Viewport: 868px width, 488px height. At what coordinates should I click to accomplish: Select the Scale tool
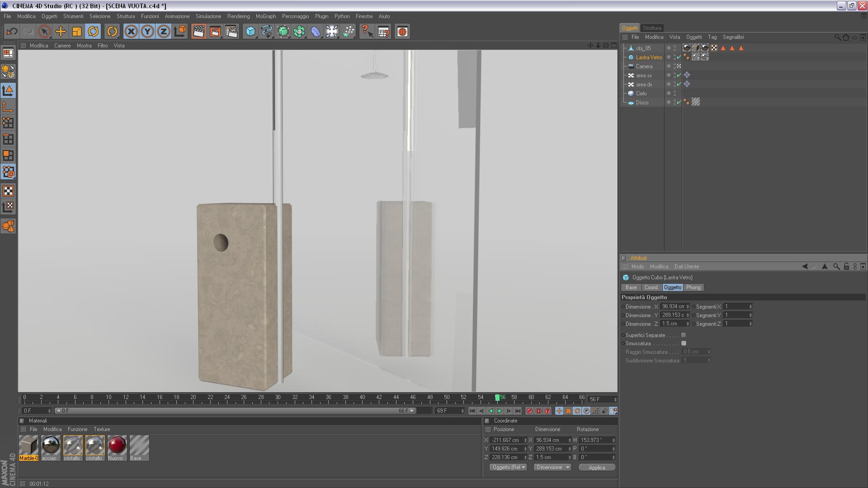click(77, 32)
